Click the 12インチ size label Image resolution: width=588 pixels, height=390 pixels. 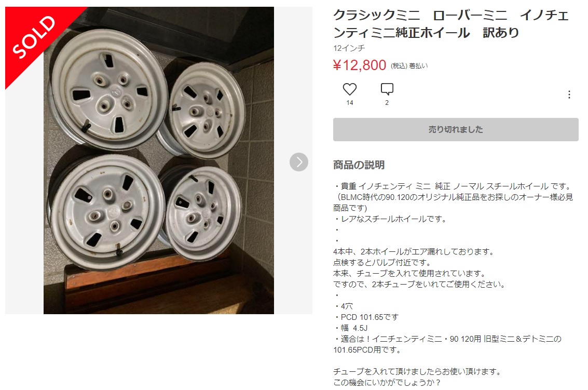(349, 48)
